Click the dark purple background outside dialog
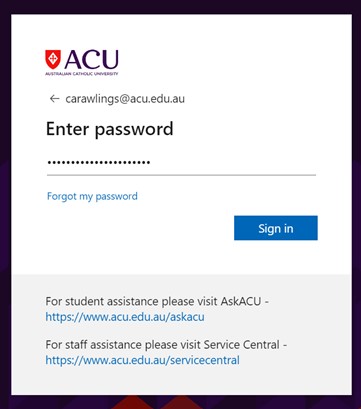Screen dimensions: 361x409 pyautogui.click(x=180, y=6)
